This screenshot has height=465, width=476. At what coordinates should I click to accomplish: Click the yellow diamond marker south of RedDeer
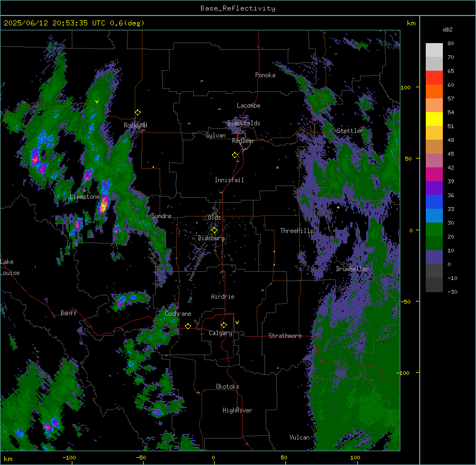[235, 155]
